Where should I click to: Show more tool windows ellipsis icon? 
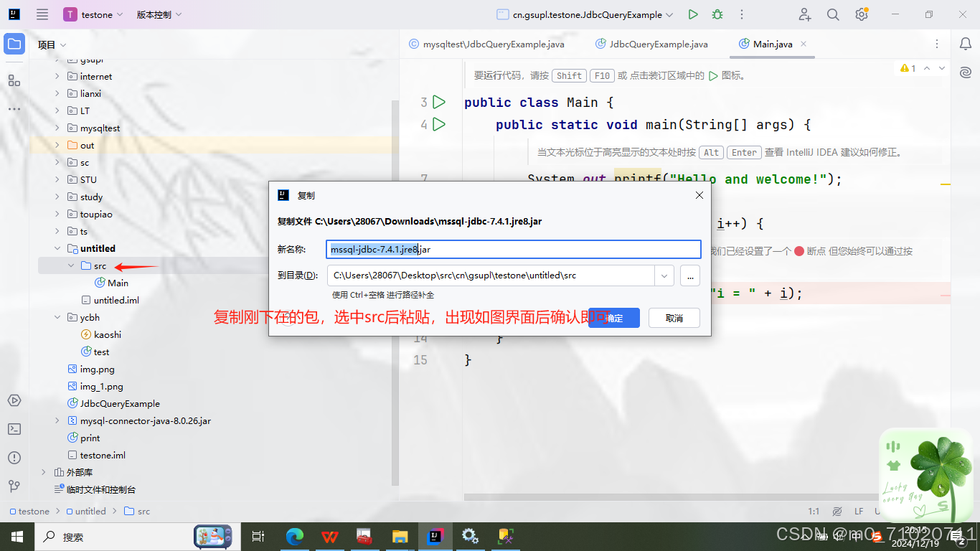point(14,109)
